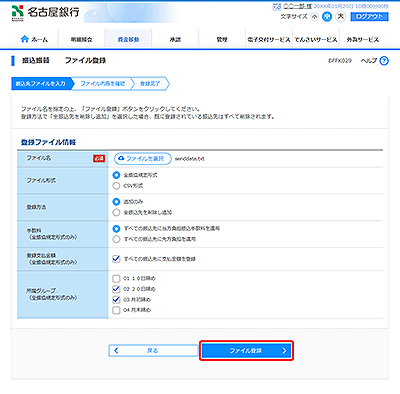Open the 承認 tab
Image resolution: width=400 pixels, height=394 pixels.
(175, 39)
